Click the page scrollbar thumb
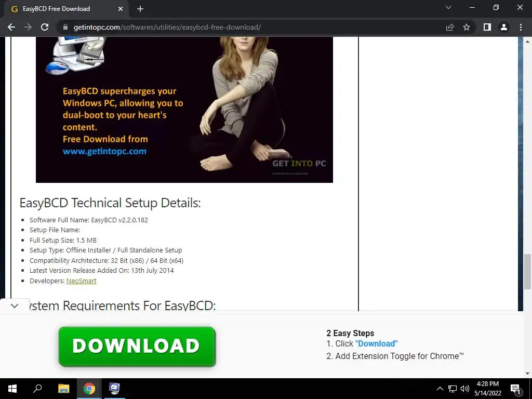Screen dimensions: 532x399 527,271
